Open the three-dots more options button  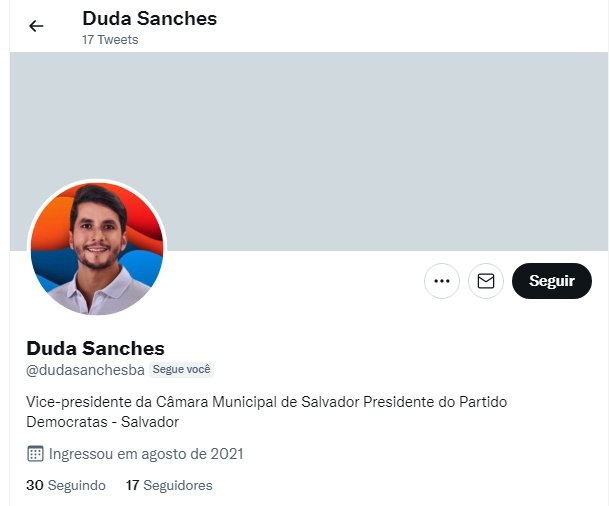442,281
